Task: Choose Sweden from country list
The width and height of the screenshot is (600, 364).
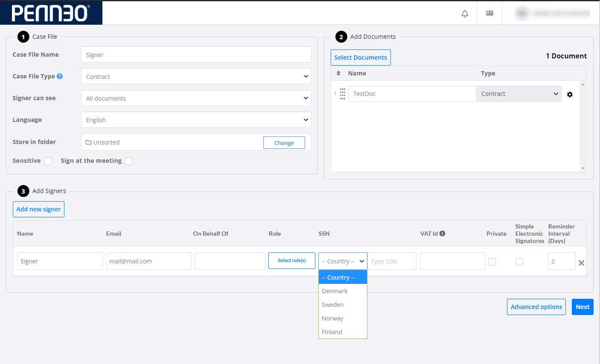Action: pos(343,305)
